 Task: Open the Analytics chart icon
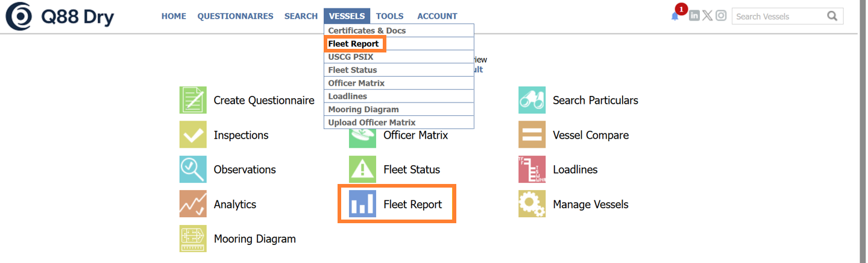(x=193, y=204)
